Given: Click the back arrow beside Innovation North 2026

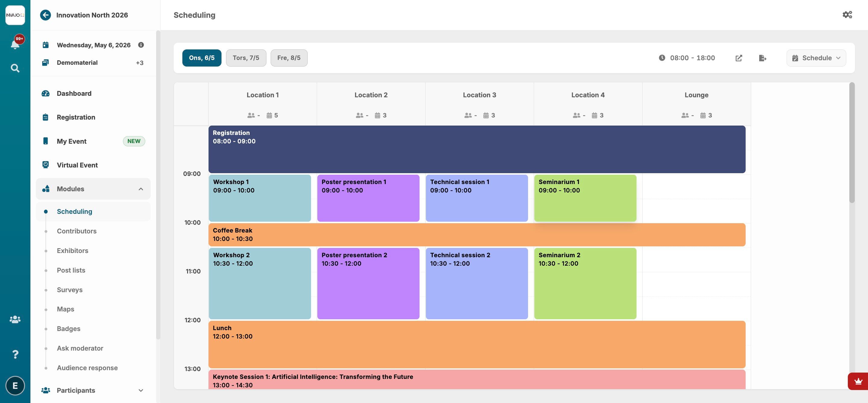Looking at the screenshot, I should coord(46,15).
